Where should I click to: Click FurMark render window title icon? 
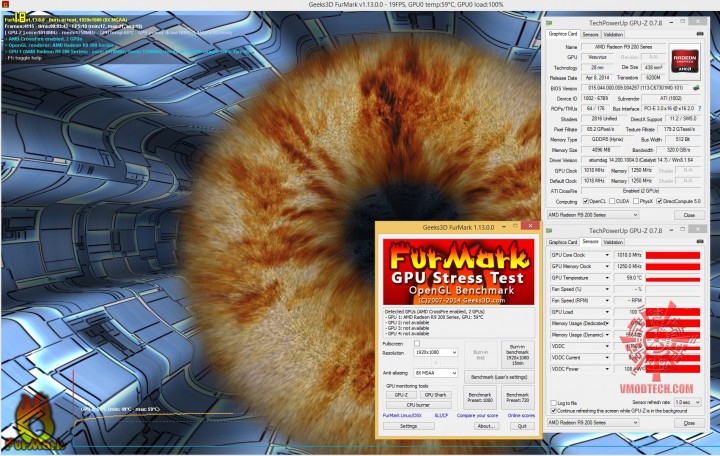4,4
